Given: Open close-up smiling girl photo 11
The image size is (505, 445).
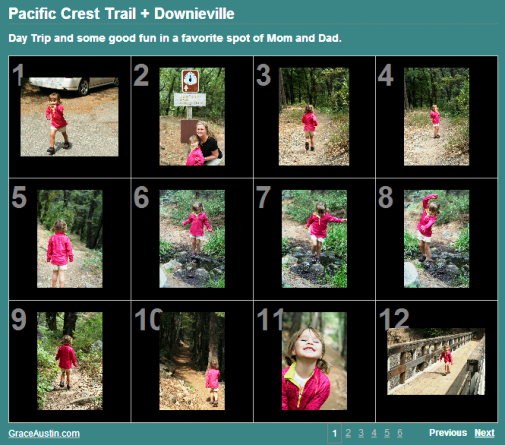Looking at the screenshot, I should (314, 361).
